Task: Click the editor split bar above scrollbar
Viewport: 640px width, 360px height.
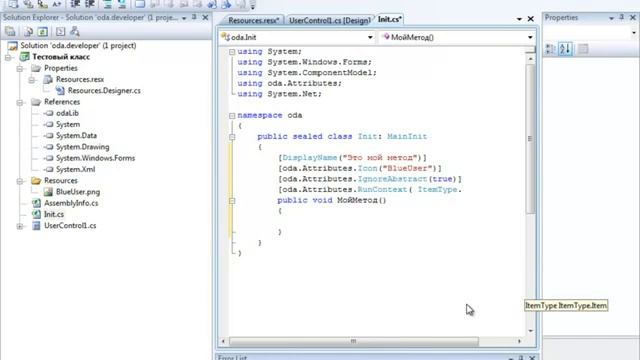Action: coord(530,50)
